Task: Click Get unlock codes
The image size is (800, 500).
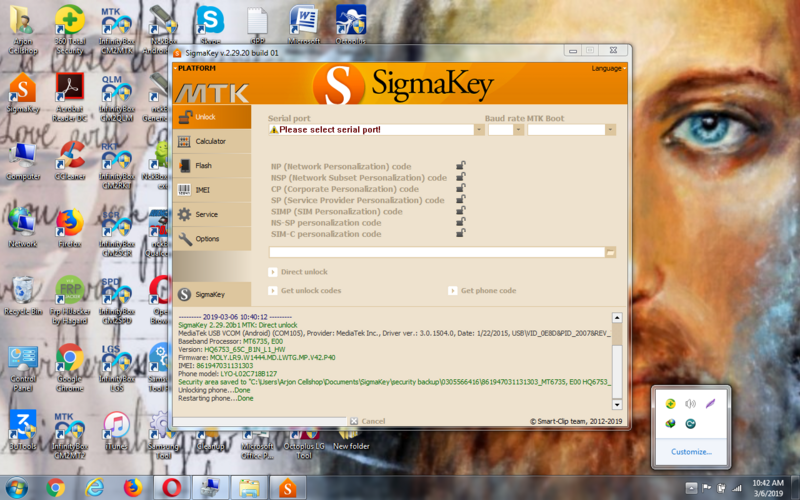Action: (x=305, y=291)
